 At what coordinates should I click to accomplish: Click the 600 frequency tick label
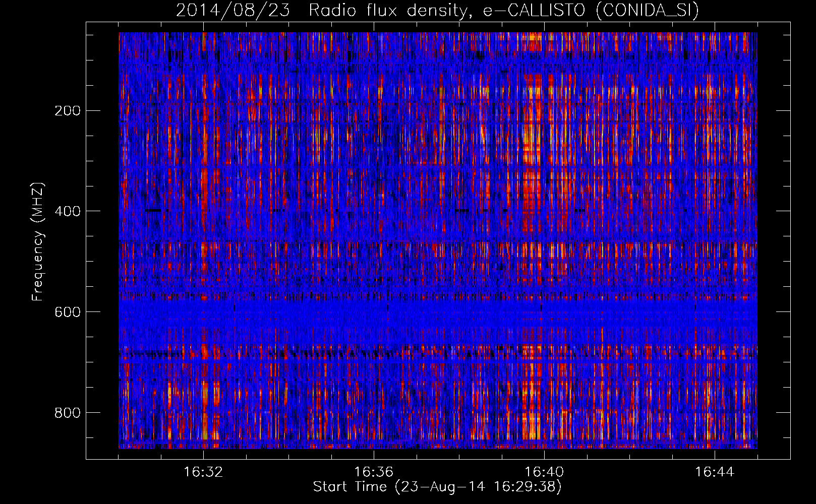point(68,312)
